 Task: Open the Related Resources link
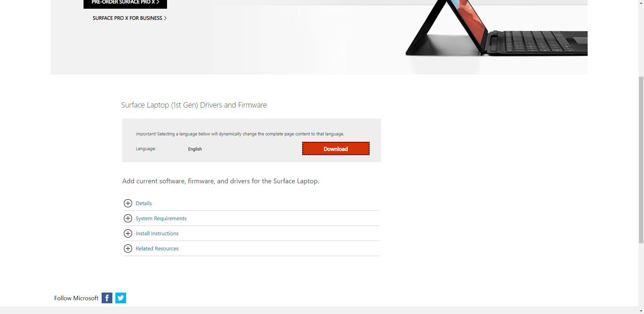157,249
